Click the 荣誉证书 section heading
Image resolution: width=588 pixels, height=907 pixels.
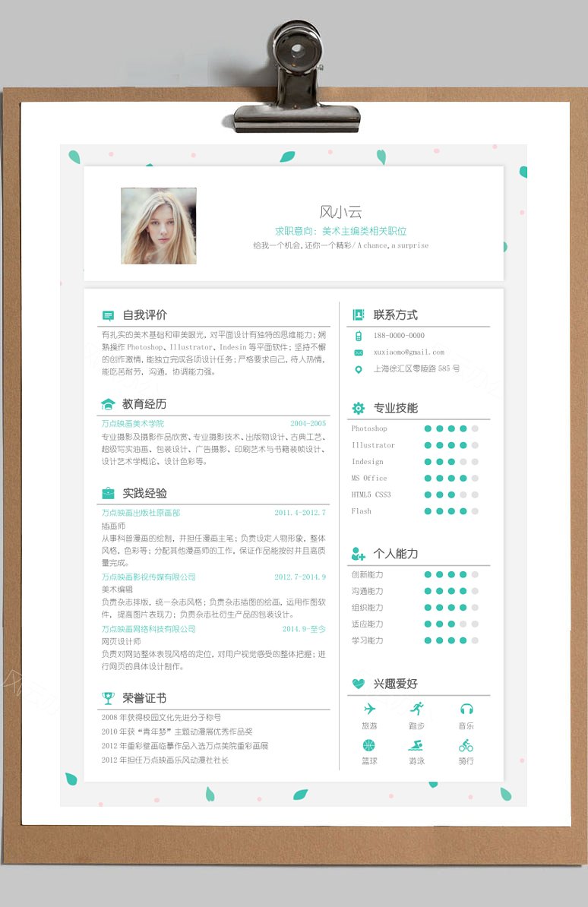144,698
